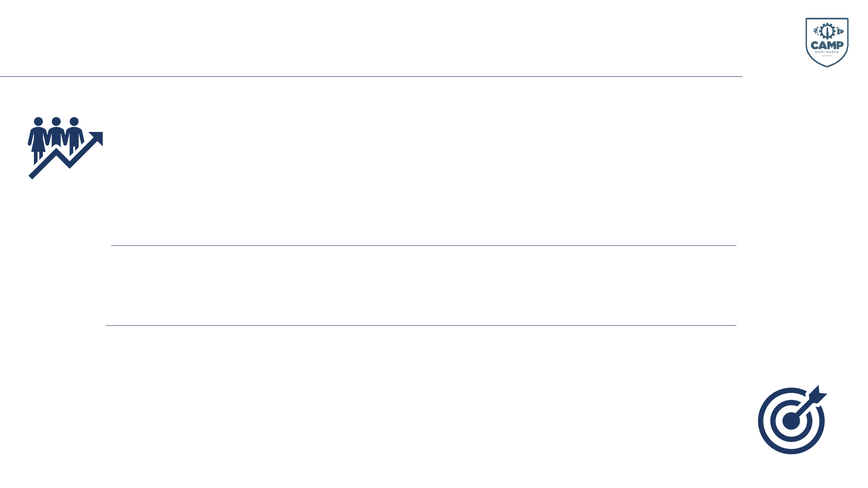This screenshot has width=868, height=488.
Task: Click the blank area right of the people icon
Action: (x=407, y=158)
